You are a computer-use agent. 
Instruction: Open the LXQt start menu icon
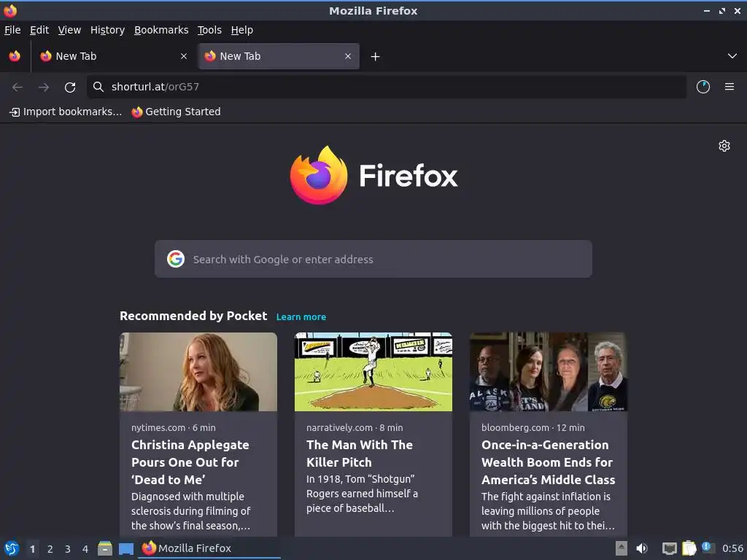coord(12,548)
